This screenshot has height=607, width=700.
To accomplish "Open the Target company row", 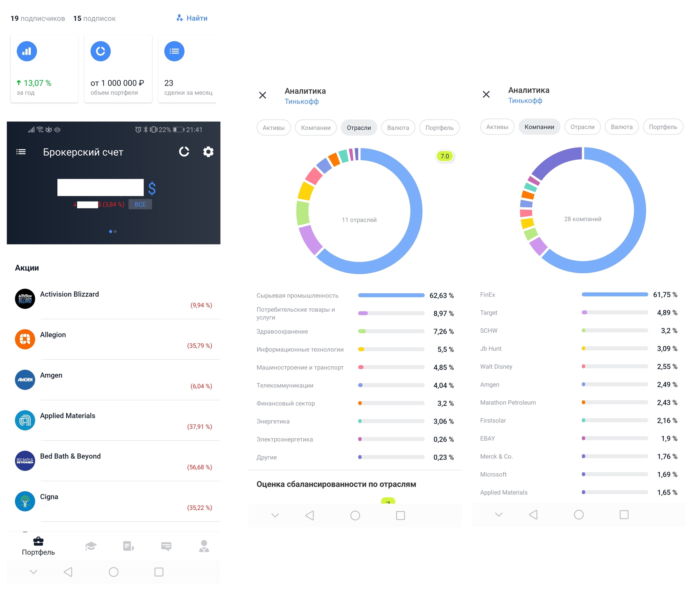I will click(x=579, y=313).
